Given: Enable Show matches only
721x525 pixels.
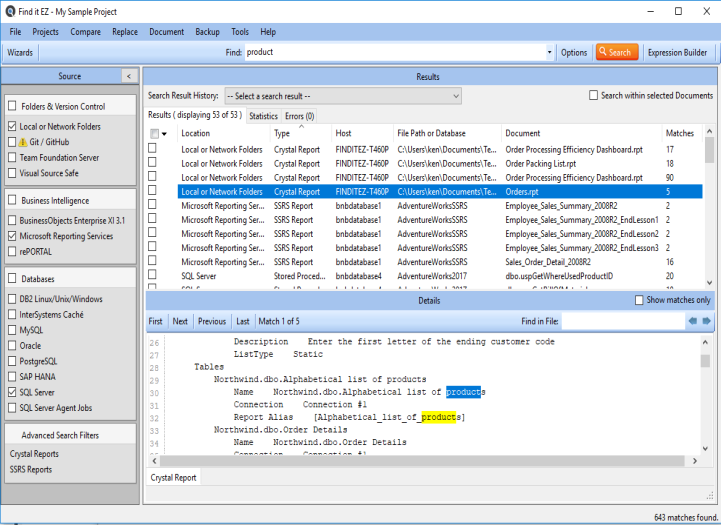Looking at the screenshot, I should [x=639, y=300].
